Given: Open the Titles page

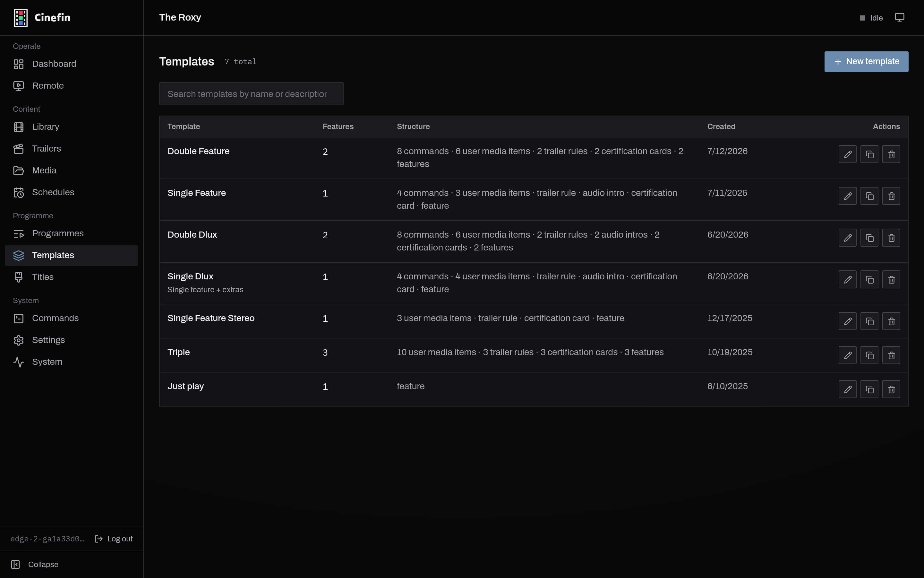Looking at the screenshot, I should (72, 277).
